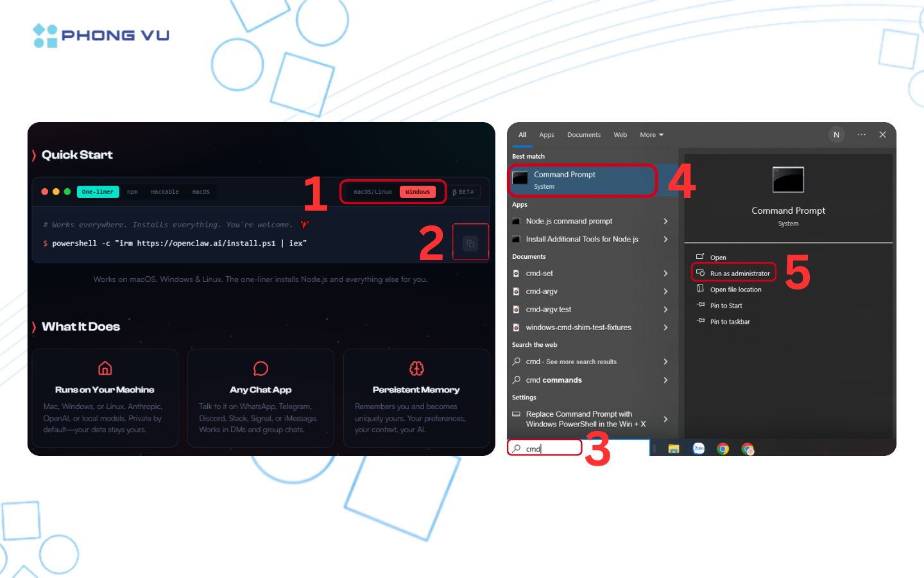Expand windows-cmd-shim-test-fixtures result chevron
The image size is (924, 578).
(665, 327)
